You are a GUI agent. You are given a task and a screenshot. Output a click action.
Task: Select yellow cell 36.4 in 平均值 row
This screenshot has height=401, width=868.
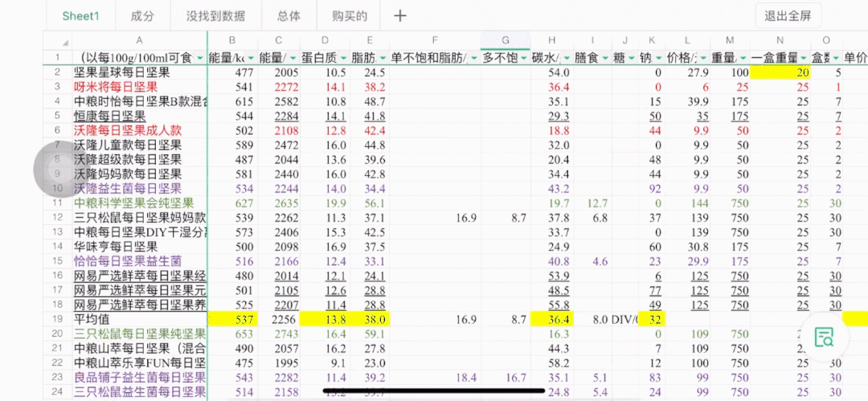pyautogui.click(x=552, y=319)
